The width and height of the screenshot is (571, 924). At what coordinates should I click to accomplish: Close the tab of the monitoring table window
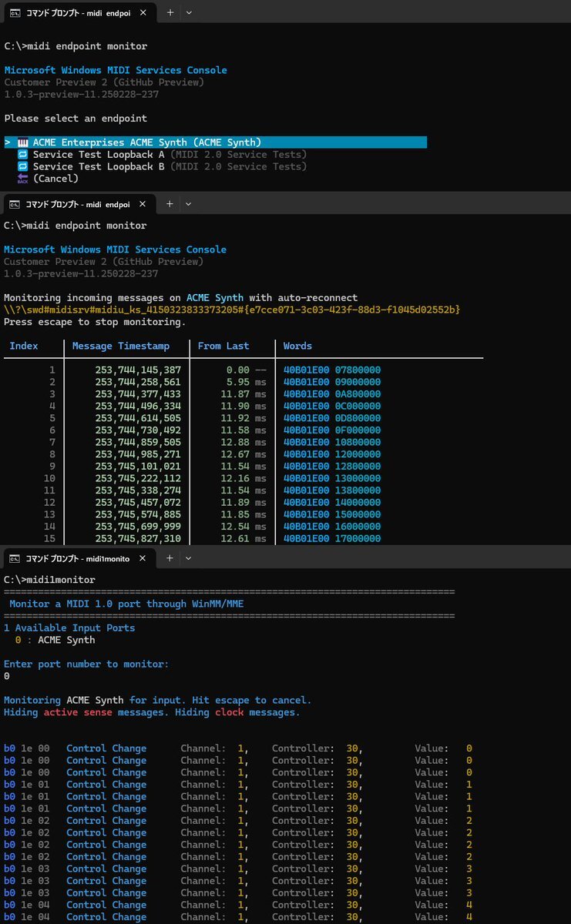click(x=142, y=204)
